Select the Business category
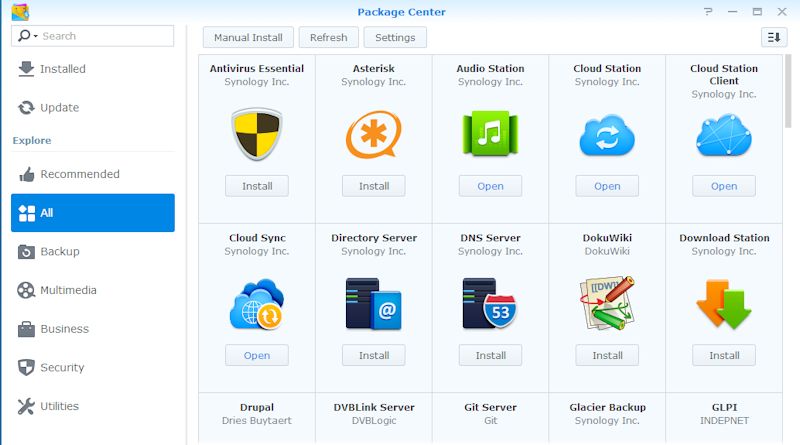Screen dimensions: 800x445 point(93,329)
